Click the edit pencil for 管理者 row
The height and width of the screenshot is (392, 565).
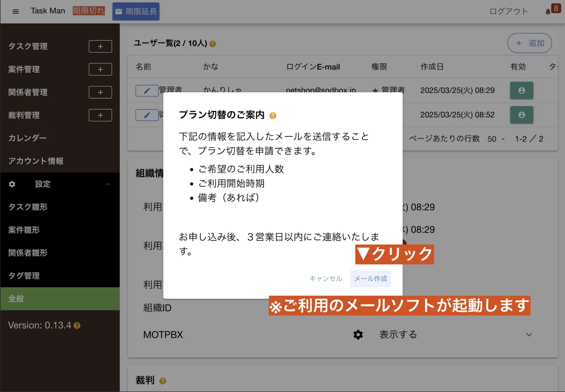click(147, 91)
